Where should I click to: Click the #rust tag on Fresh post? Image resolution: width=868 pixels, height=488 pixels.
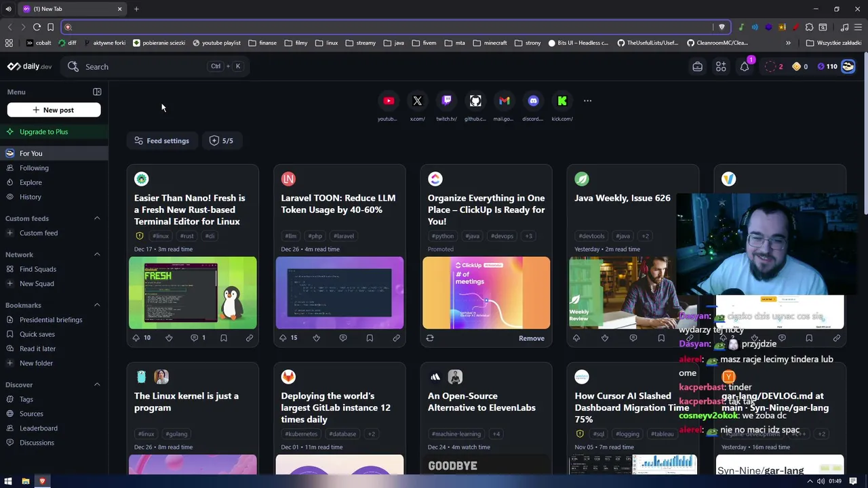(x=187, y=236)
